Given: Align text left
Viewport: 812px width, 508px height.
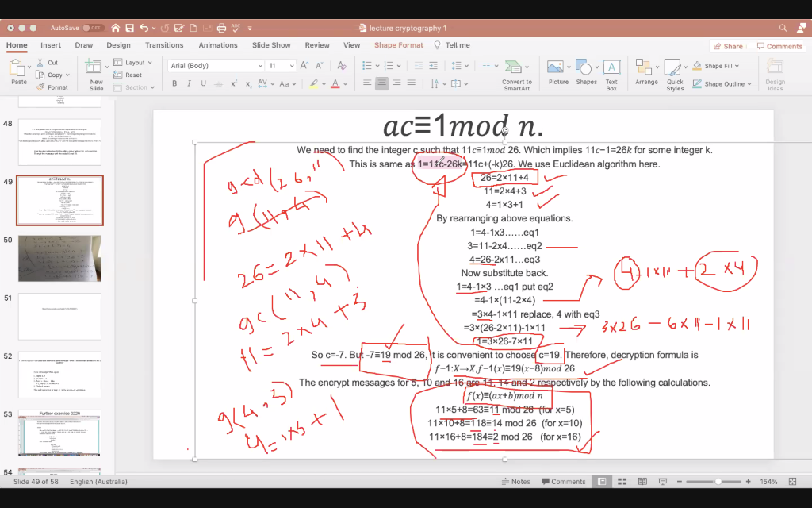Looking at the screenshot, I should coord(367,84).
